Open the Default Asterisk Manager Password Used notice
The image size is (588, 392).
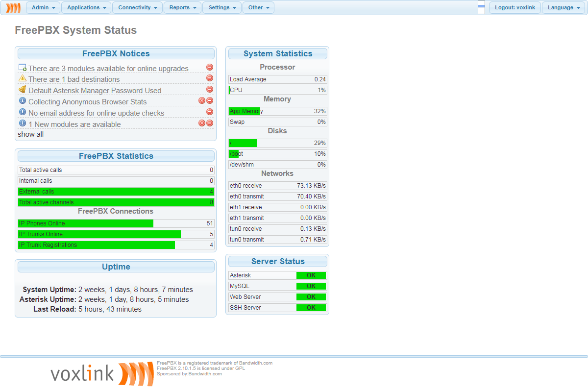tap(95, 91)
